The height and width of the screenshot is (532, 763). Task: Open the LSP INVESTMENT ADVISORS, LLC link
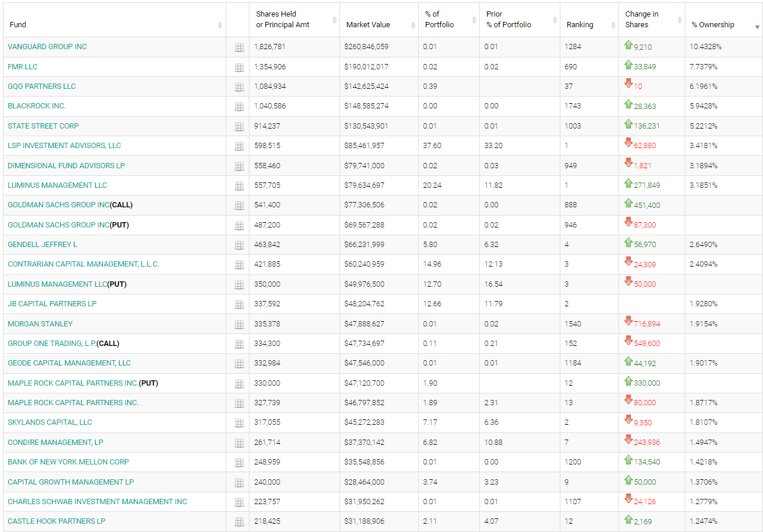point(65,146)
